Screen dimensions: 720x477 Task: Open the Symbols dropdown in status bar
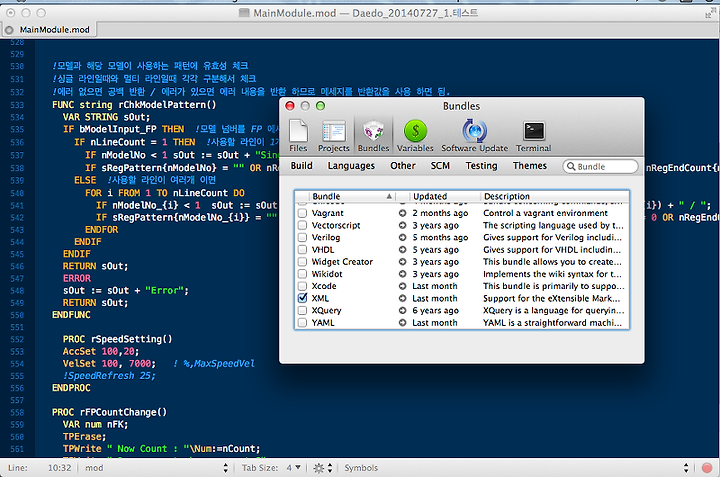click(516, 468)
